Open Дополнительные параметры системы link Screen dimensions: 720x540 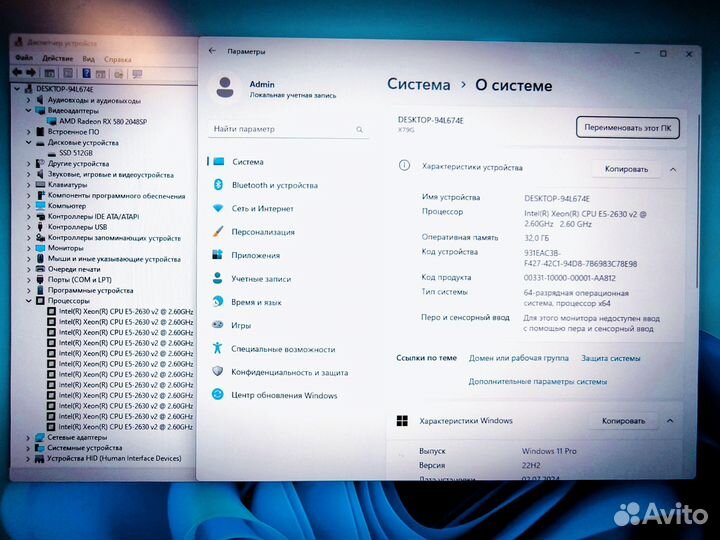[537, 381]
